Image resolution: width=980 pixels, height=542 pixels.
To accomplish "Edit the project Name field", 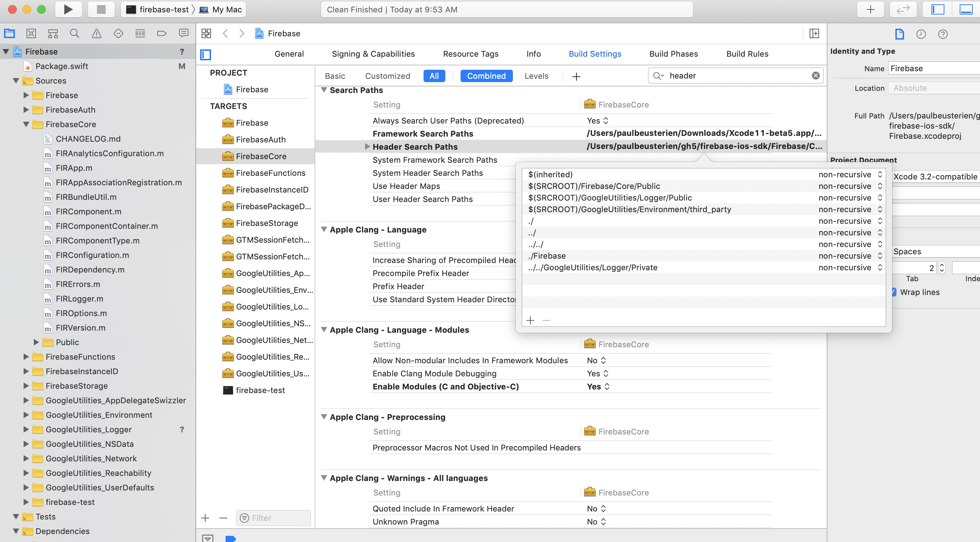I will [934, 68].
